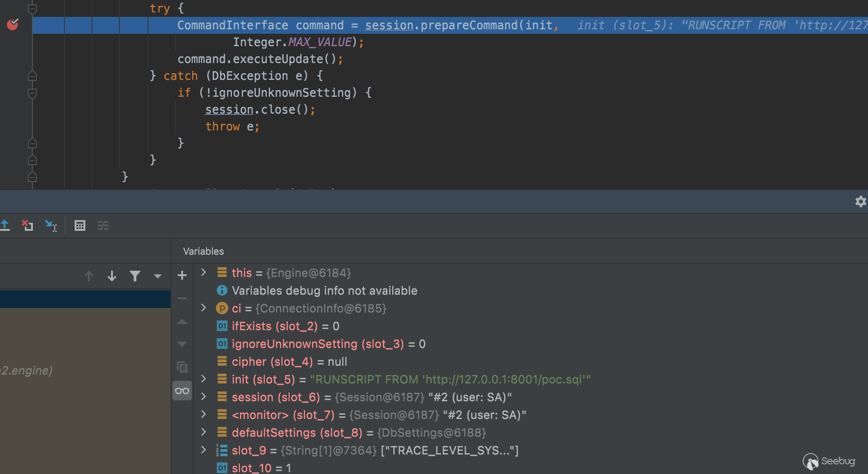The width and height of the screenshot is (868, 474).
Task: Select the highlighted stack frame row
Action: click(84, 299)
